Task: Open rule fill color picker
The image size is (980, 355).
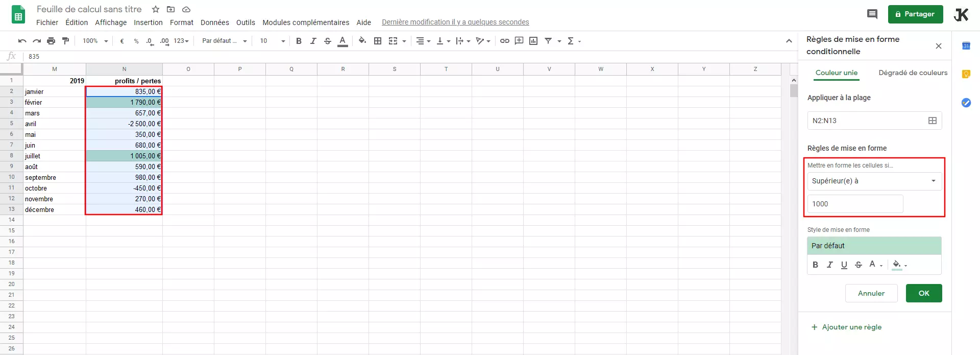Action: coord(899,265)
